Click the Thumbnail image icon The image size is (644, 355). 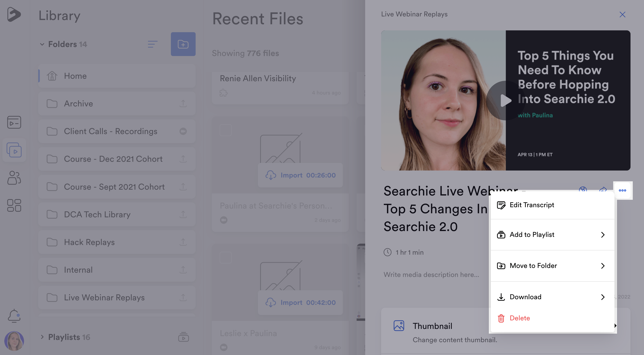coord(399,326)
